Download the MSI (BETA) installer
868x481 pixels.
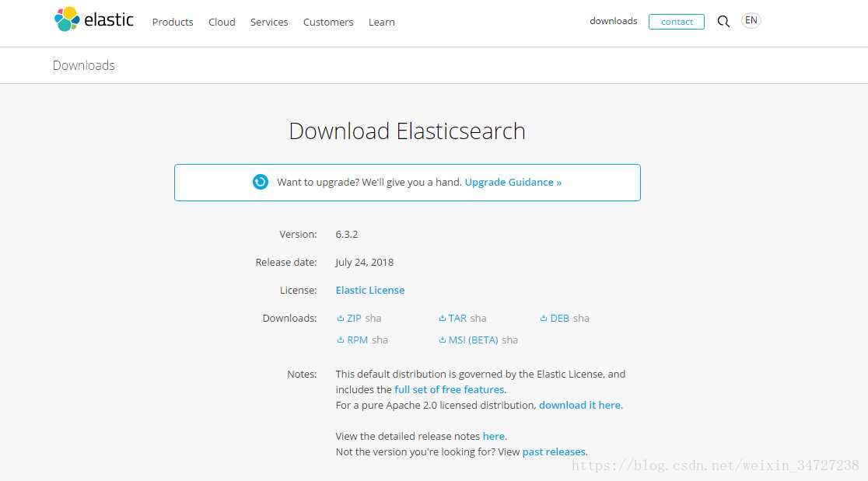tap(474, 340)
